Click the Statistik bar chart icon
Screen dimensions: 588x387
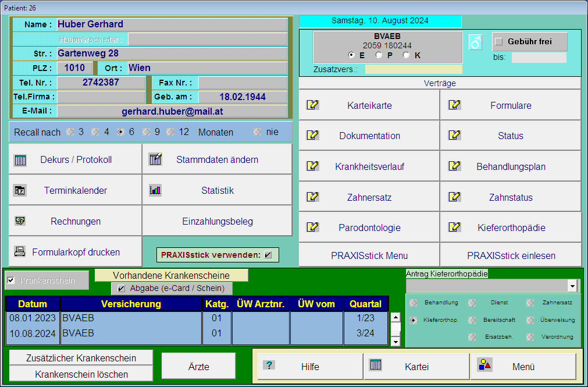pyautogui.click(x=155, y=190)
